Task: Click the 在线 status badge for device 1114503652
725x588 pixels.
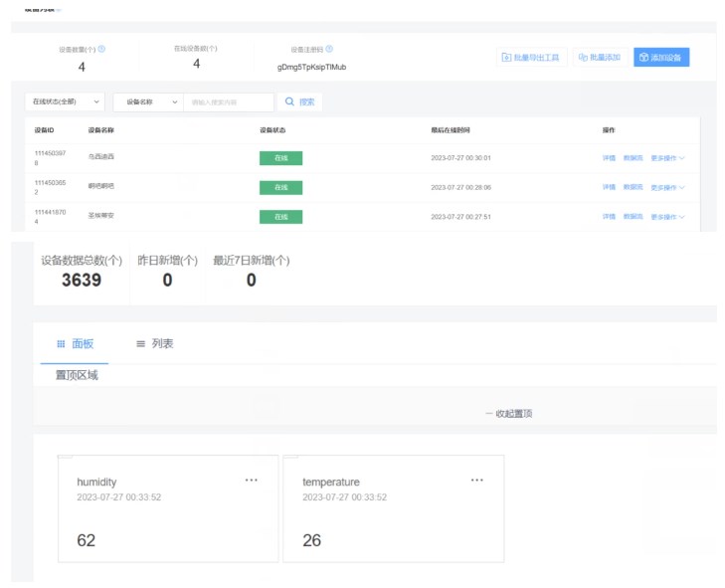Action: tap(281, 187)
